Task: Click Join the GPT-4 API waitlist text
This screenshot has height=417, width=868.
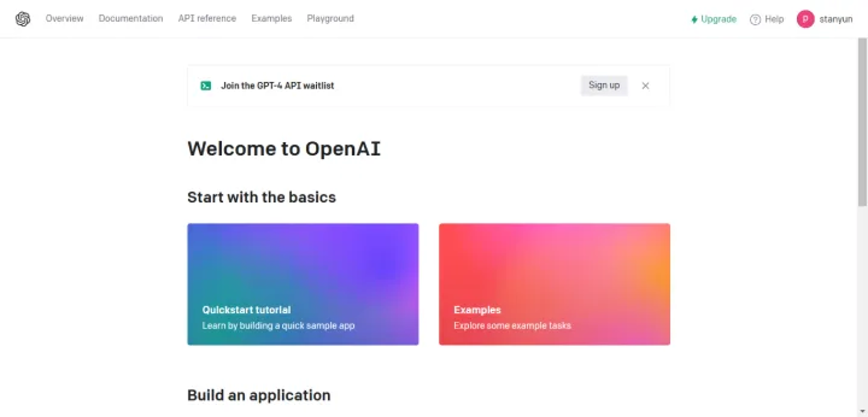Action: 278,85
